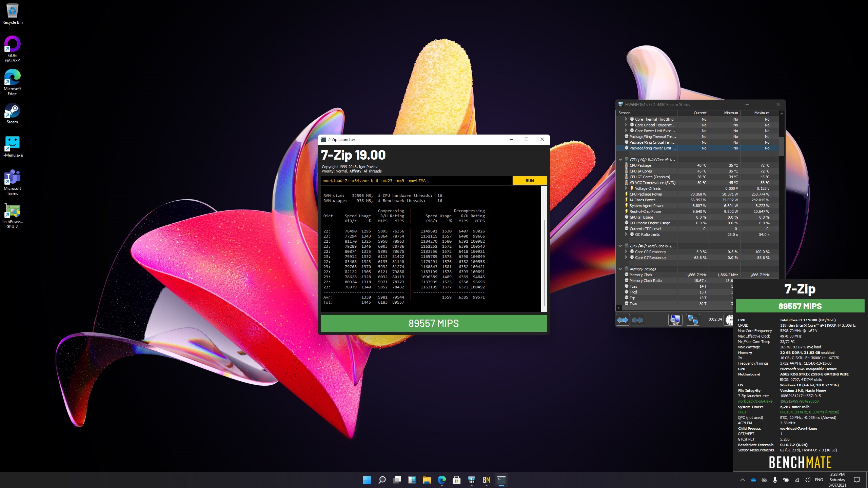Click the green 89557 MIPS bar in BenchMate panel
The width and height of the screenshot is (868, 488).
pos(800,306)
